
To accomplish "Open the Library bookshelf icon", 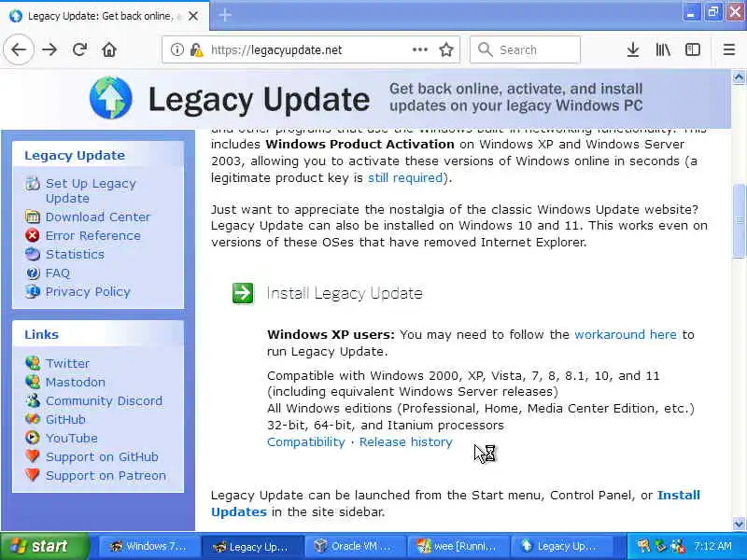I will (663, 49).
